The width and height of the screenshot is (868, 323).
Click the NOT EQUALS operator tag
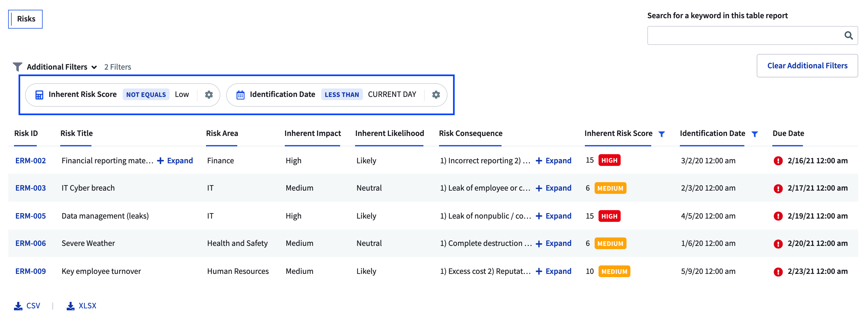(146, 95)
